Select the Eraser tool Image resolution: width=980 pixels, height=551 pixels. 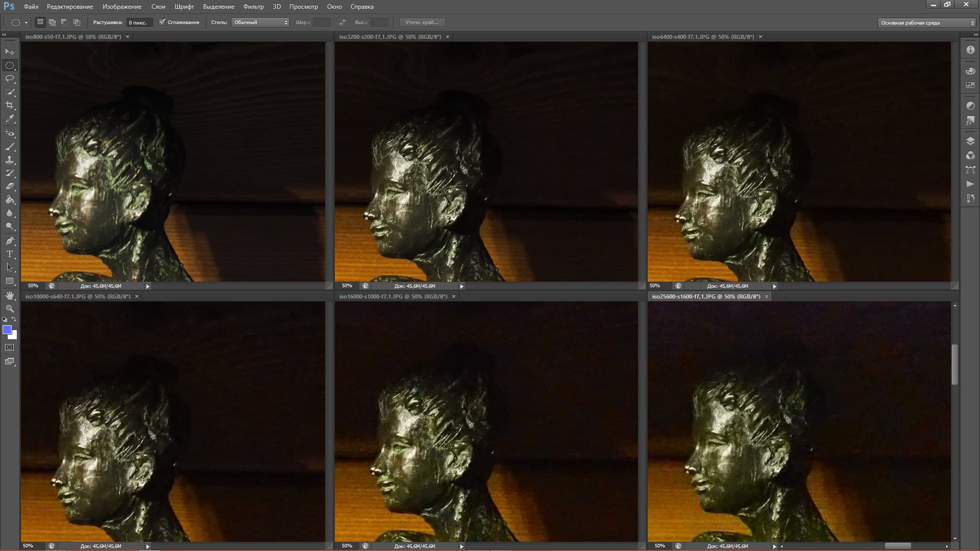(x=10, y=186)
